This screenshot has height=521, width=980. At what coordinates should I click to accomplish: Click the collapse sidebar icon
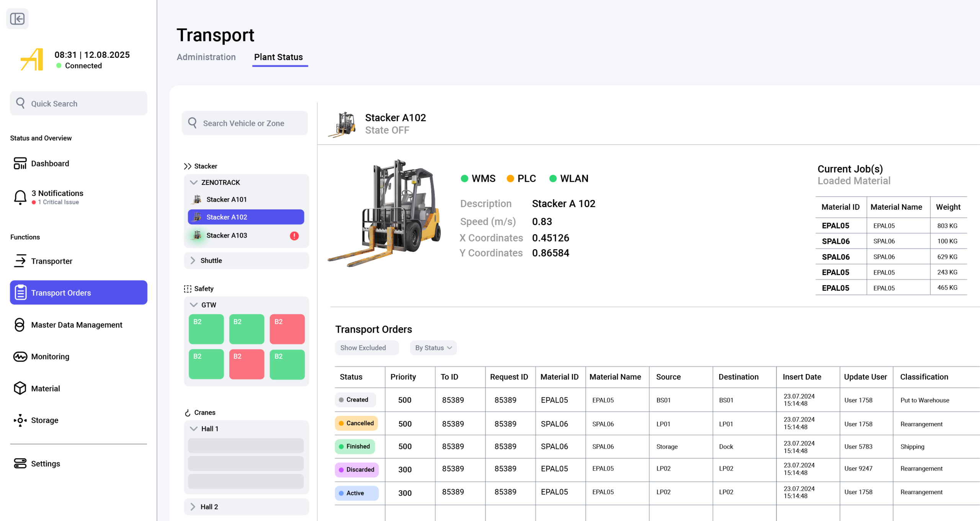[x=17, y=19]
